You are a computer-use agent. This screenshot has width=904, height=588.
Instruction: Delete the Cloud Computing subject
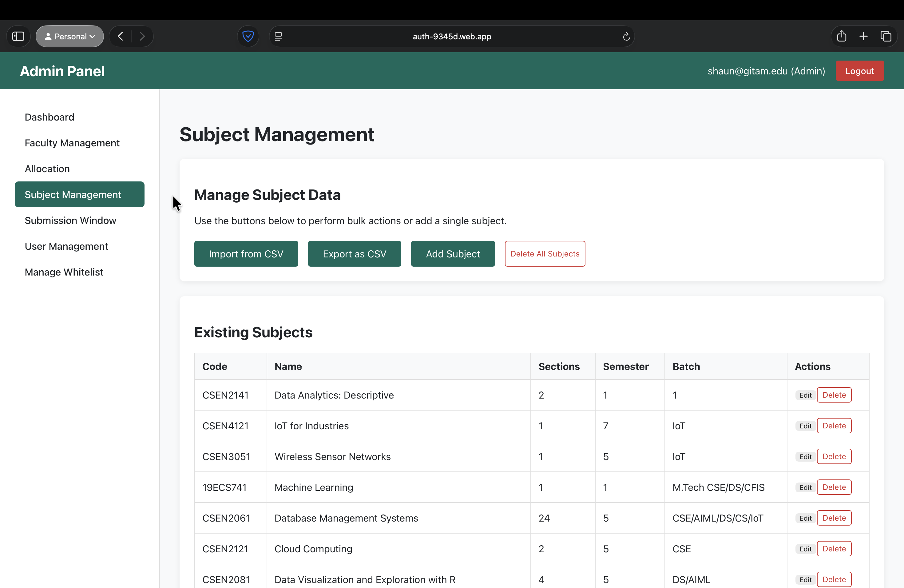pos(834,549)
